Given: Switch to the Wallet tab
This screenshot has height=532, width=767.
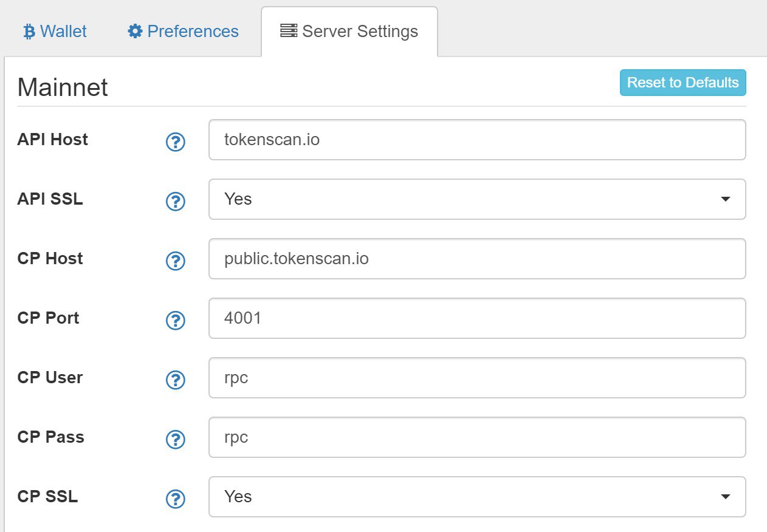Looking at the screenshot, I should [x=55, y=32].
